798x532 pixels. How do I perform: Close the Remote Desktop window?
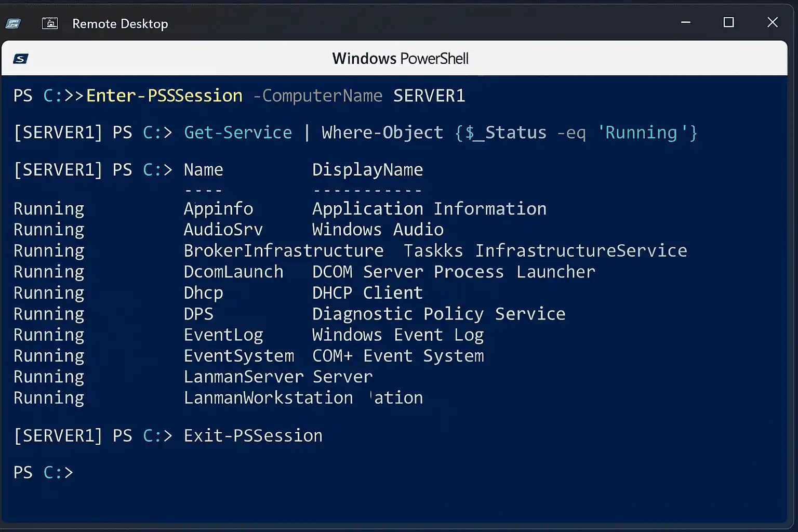pos(772,22)
